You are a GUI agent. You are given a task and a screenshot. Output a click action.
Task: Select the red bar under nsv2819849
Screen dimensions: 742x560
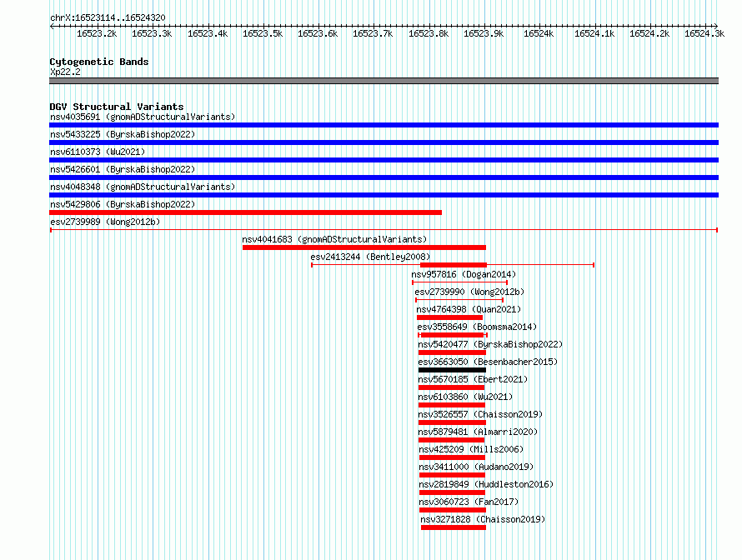pos(453,492)
